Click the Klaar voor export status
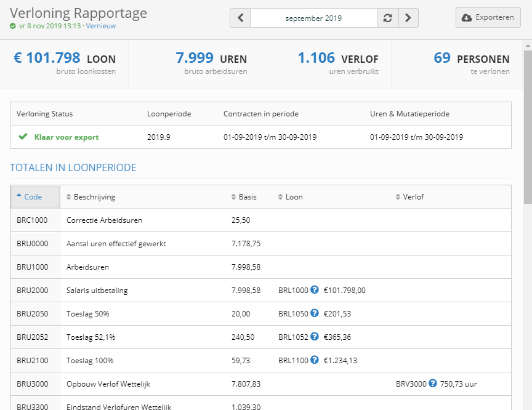The height and width of the screenshot is (410, 532). click(66, 137)
